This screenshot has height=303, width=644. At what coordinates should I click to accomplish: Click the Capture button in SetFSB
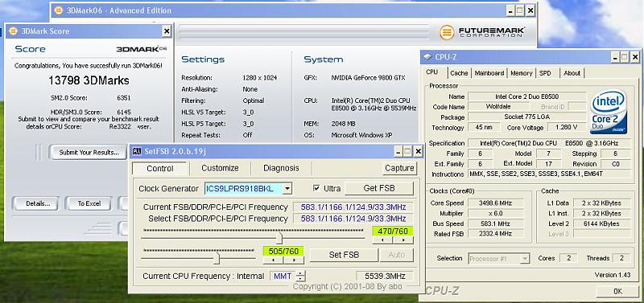pyautogui.click(x=399, y=168)
